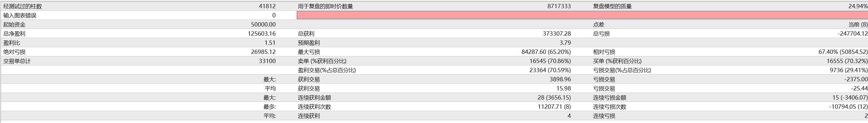Image resolution: width=868 pixels, height=123 pixels.
Task: Click the total net profit value 125603.16
Action: coord(261,33)
